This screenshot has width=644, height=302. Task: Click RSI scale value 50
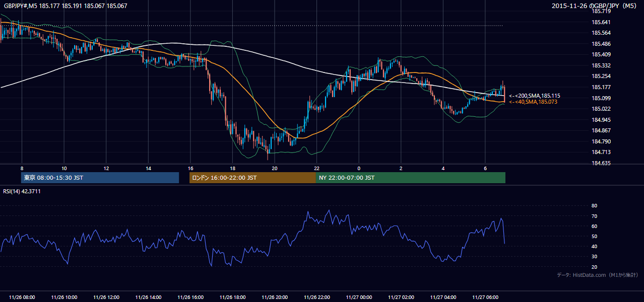click(x=594, y=237)
